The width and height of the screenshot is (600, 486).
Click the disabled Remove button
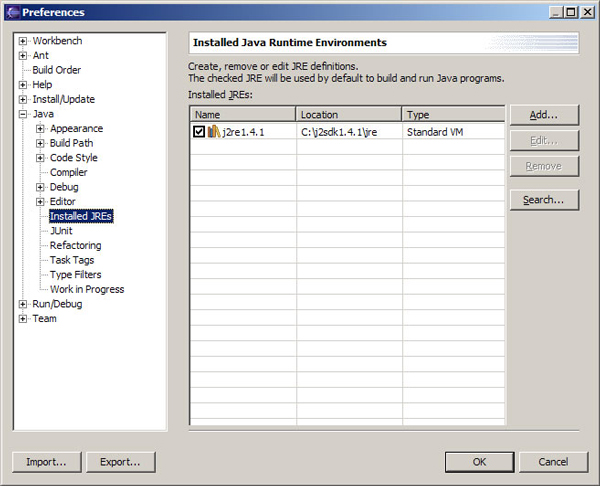click(x=544, y=166)
